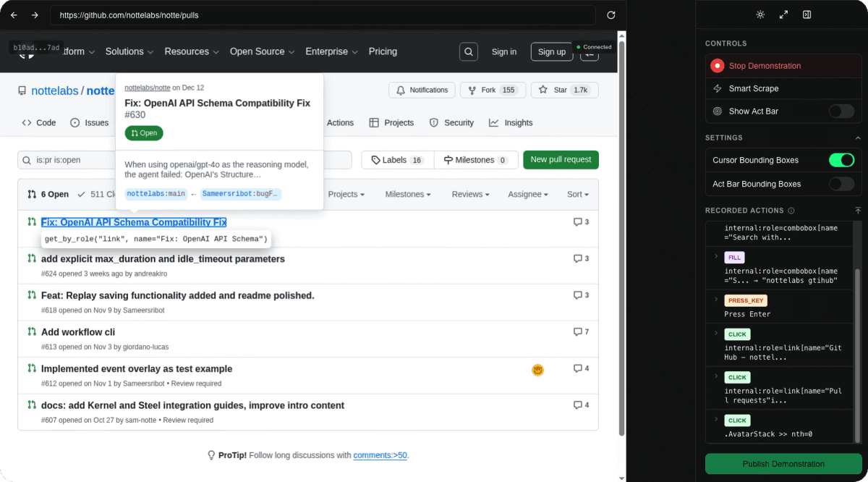
Task: Expand panel with fullscreen arrows icon
Action: tap(783, 14)
